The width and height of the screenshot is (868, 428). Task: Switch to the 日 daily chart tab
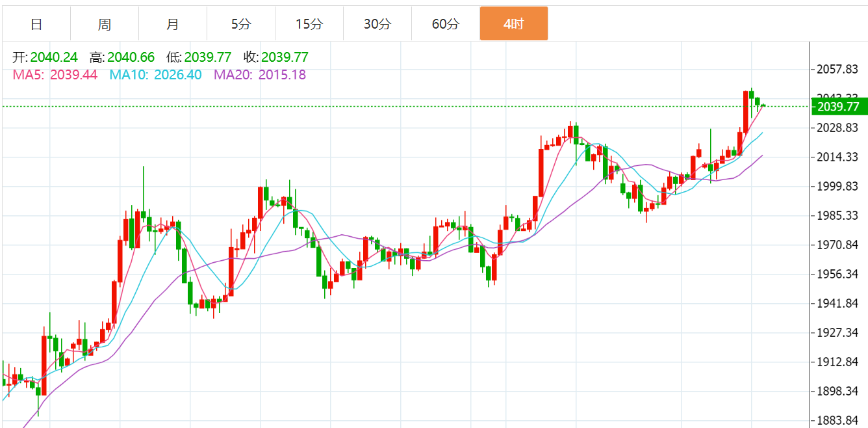point(36,24)
